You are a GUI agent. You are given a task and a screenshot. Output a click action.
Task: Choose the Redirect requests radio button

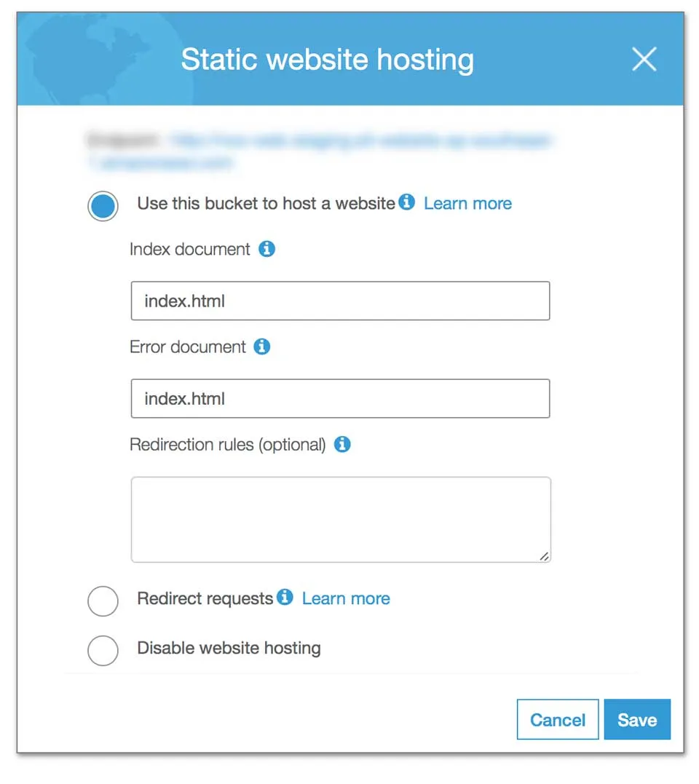[103, 601]
